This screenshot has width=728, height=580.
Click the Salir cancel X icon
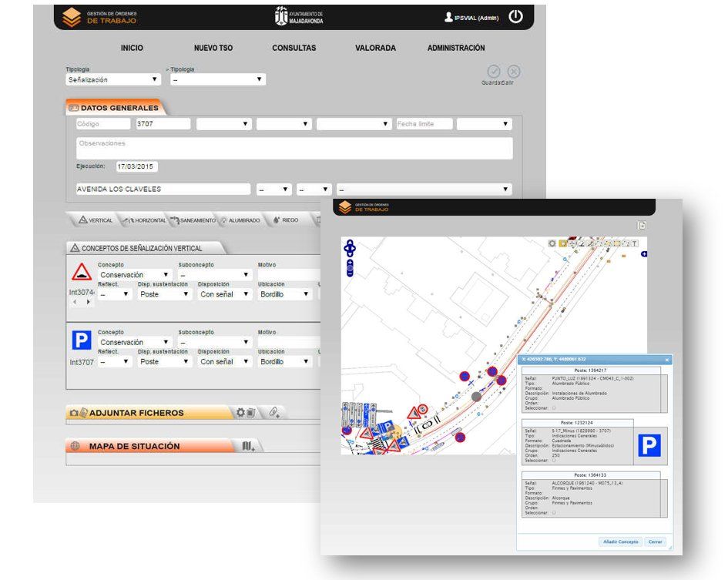point(514,72)
